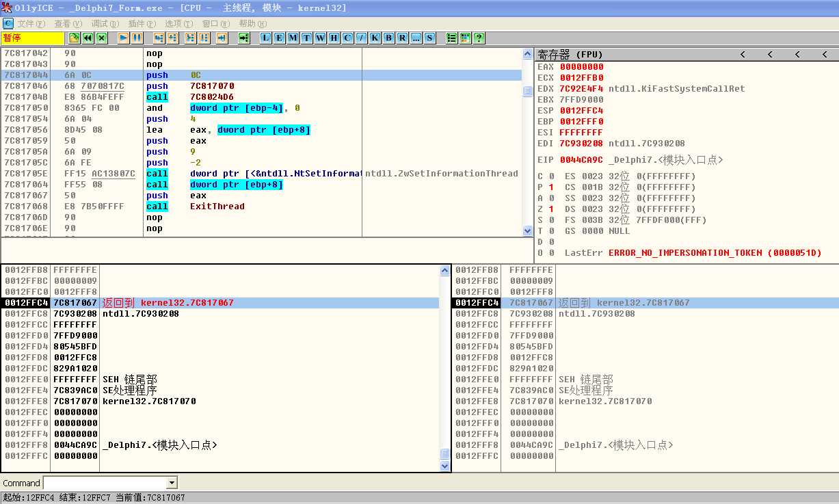
Task: Select the T flag value in registers
Action: [551, 231]
